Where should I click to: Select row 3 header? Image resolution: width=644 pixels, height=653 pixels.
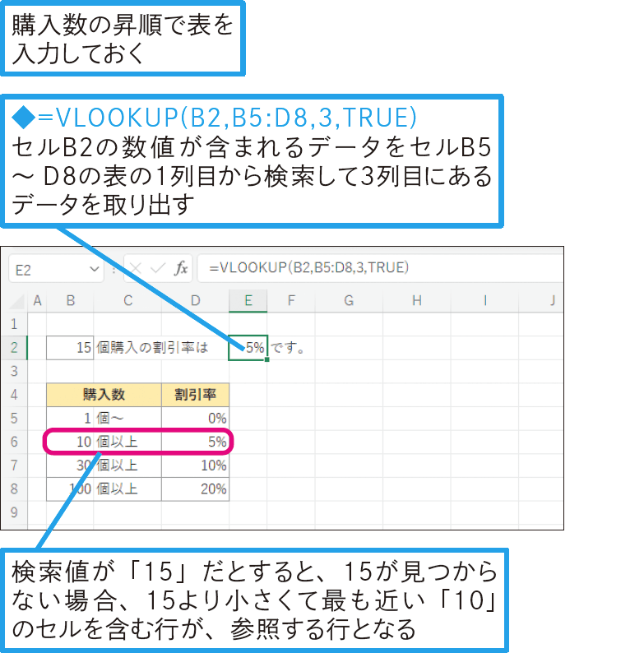[14, 371]
